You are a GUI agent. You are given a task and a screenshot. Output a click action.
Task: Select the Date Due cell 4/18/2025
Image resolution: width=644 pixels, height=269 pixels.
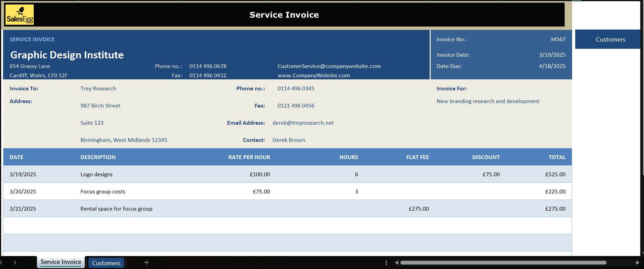[x=552, y=66]
